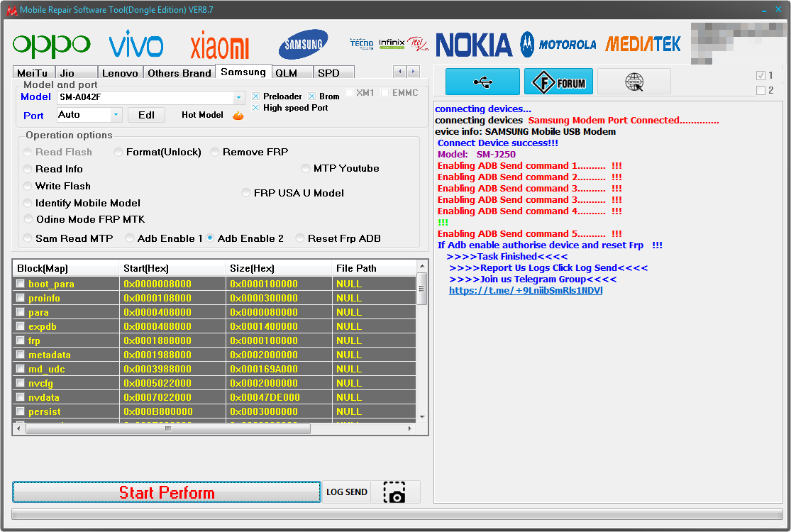Screen dimensions: 791x532
Task: Click the Xiaomi brand logo
Action: tap(219, 45)
